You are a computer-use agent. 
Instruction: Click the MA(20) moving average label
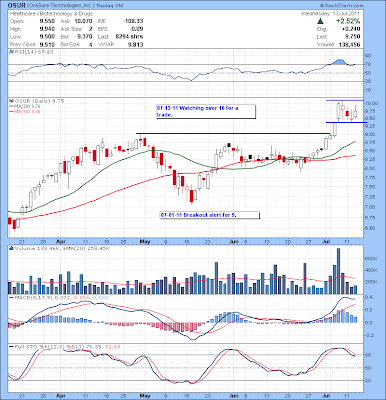coord(27,106)
